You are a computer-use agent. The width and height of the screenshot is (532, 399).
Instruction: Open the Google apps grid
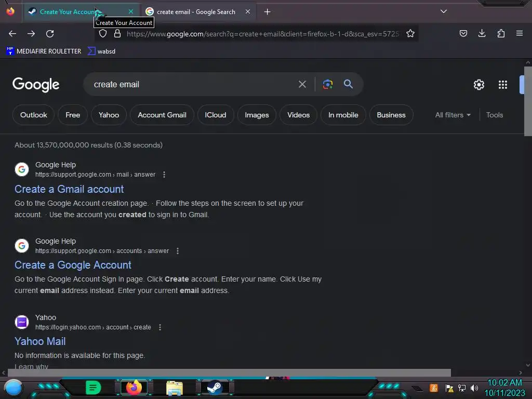pyautogui.click(x=503, y=85)
